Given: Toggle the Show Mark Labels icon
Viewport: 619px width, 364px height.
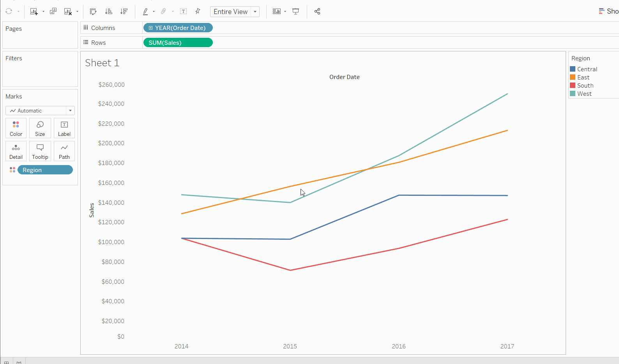Looking at the screenshot, I should click(x=183, y=11).
